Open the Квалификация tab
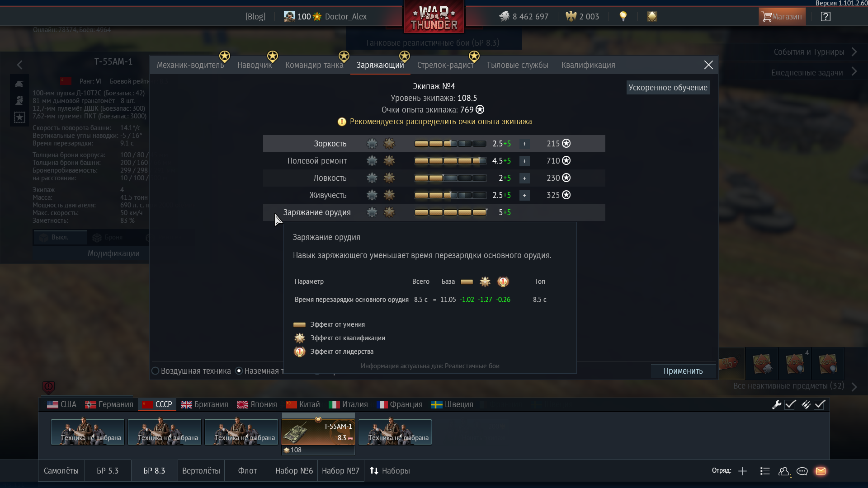868x488 pixels. point(588,65)
